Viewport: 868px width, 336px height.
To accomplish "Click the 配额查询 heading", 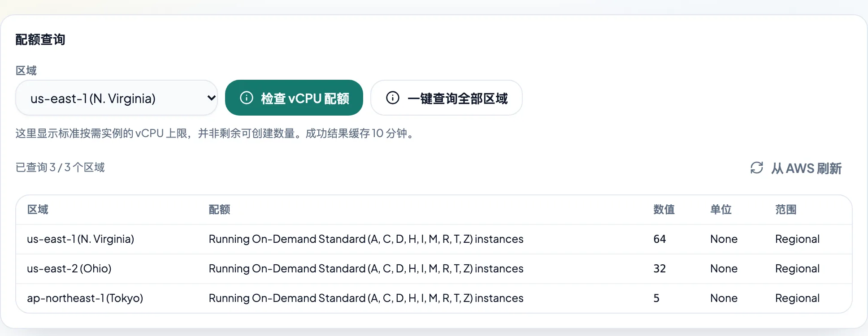I will (40, 39).
